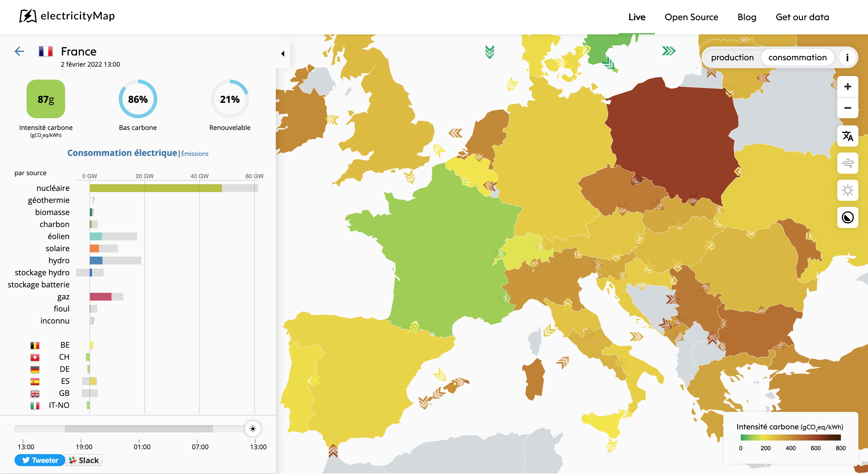
Task: Click the stockage batterie row label
Action: (38, 285)
